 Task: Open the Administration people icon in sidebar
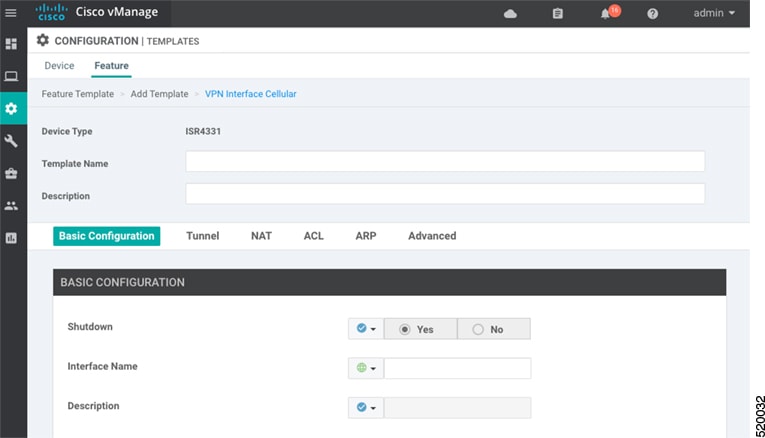[11, 206]
